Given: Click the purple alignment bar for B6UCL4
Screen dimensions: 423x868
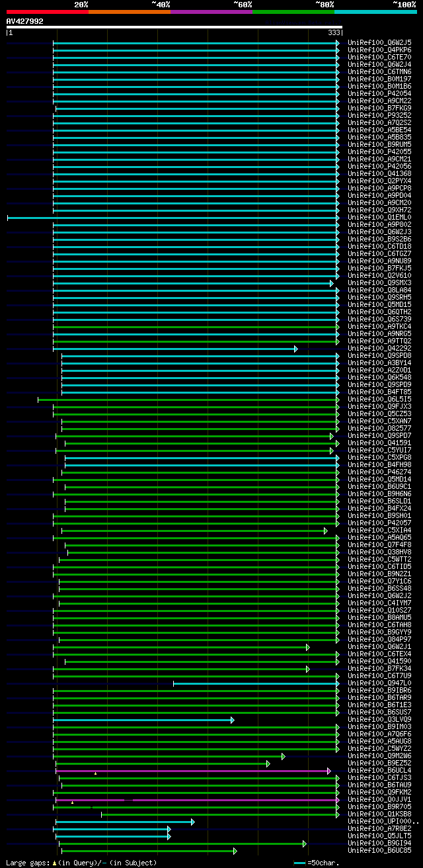Looking at the screenshot, I should point(193,770).
